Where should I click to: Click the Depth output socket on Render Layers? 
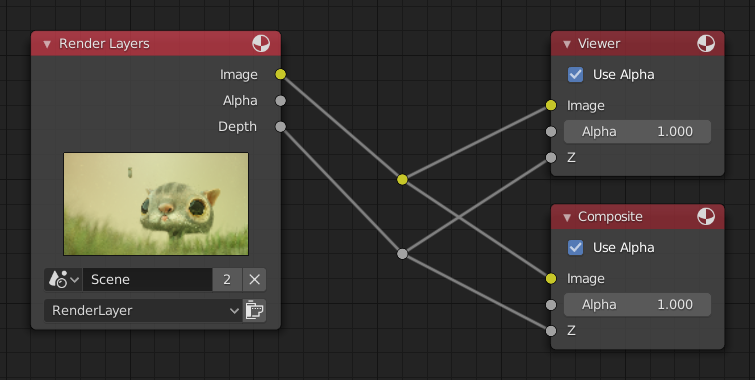pos(280,127)
